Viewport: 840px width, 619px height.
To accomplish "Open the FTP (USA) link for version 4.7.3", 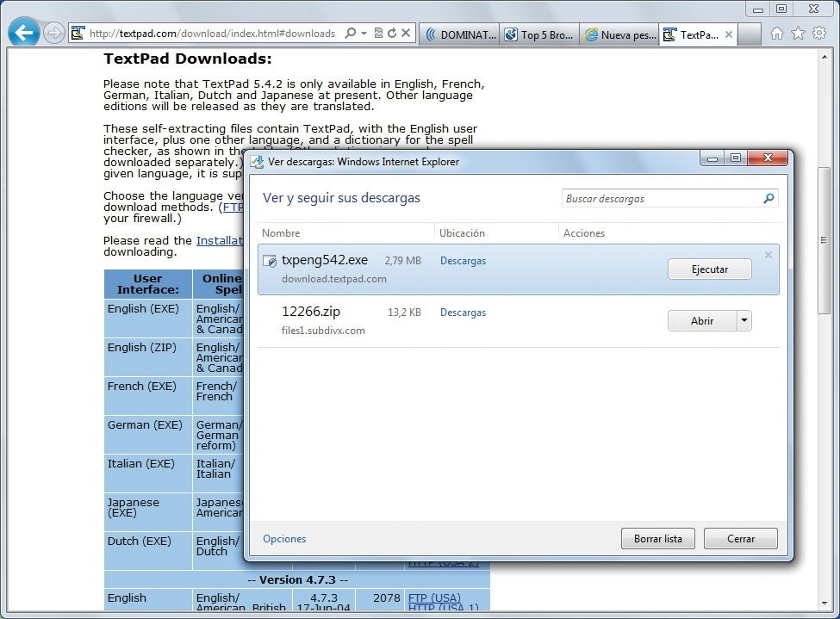I will 434,597.
